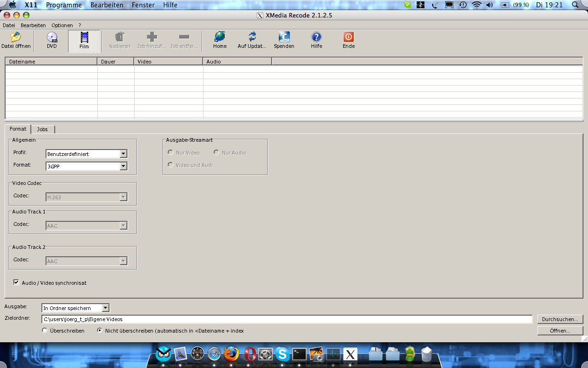
Task: Click the Spenden donate icon
Action: [x=284, y=40]
